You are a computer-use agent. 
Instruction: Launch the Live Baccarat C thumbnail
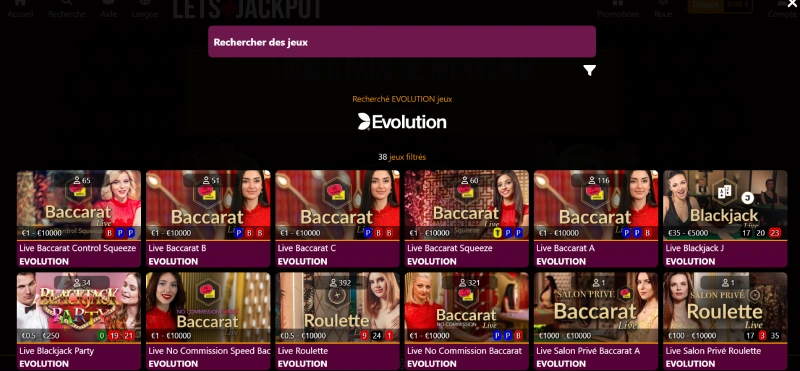pyautogui.click(x=337, y=205)
